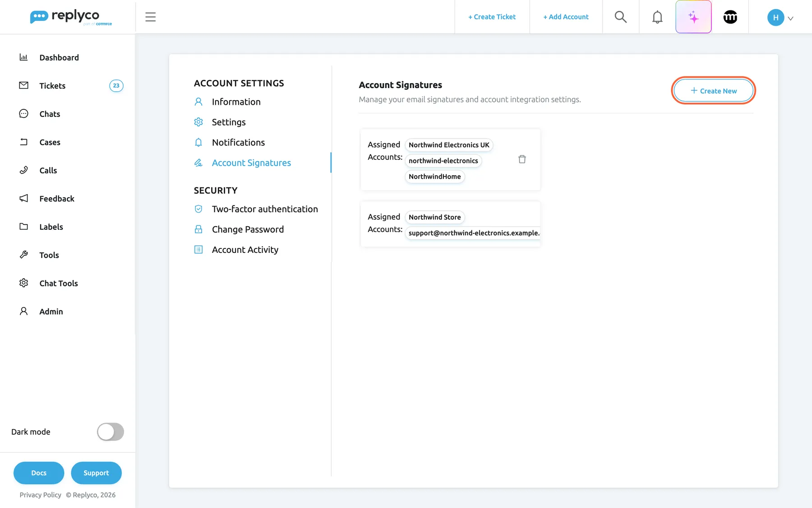Image resolution: width=812 pixels, height=508 pixels.
Task: Toggle Dark mode switch
Action: tap(111, 432)
